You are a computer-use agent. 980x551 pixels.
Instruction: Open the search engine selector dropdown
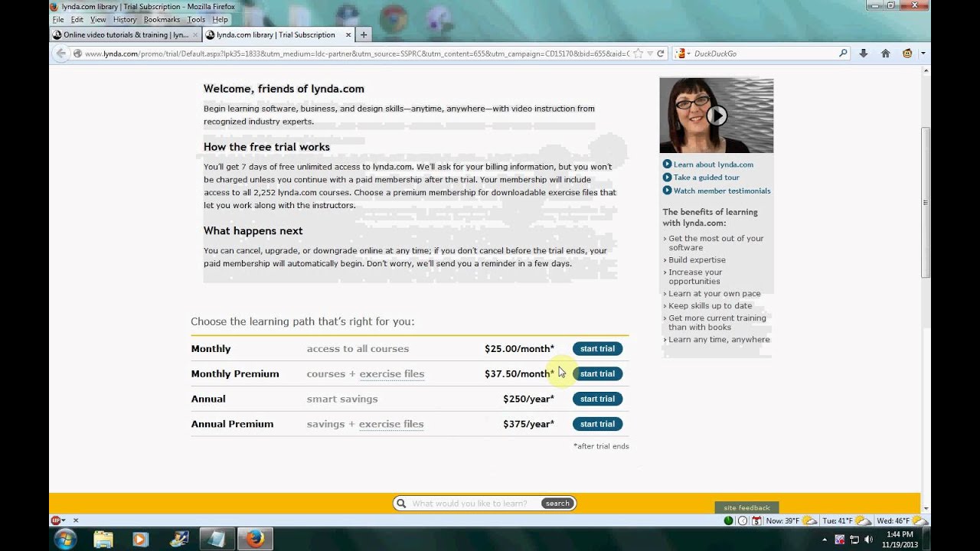(x=682, y=54)
